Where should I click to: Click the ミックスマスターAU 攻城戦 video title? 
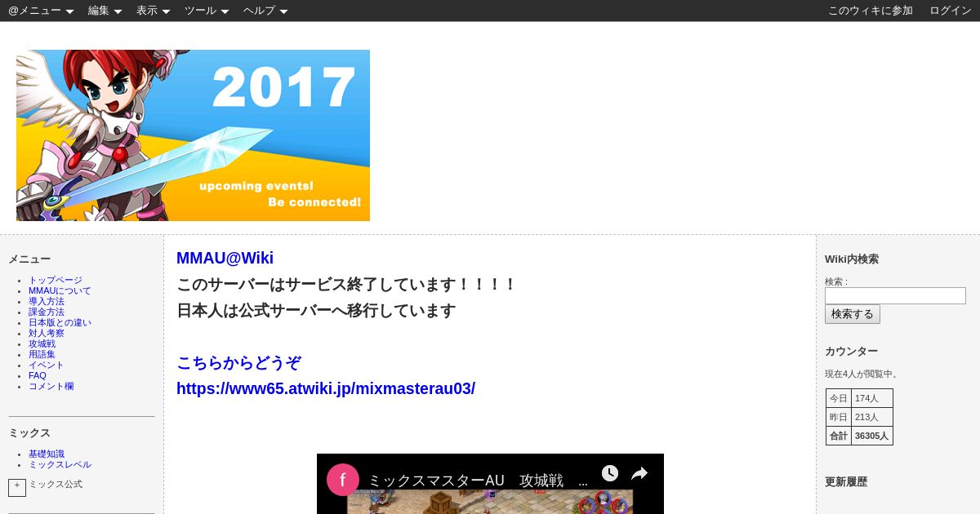(x=478, y=481)
